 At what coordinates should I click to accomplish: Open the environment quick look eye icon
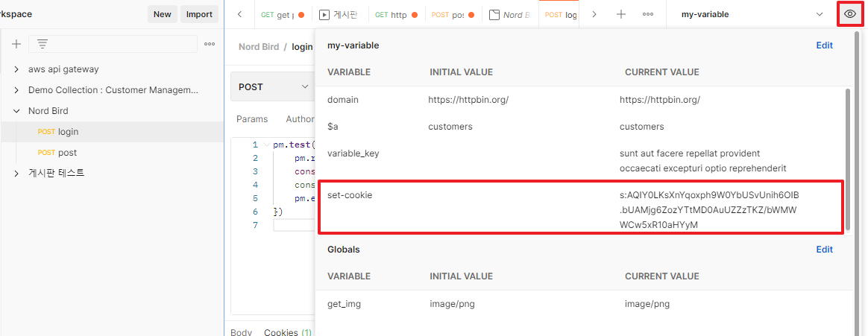850,14
